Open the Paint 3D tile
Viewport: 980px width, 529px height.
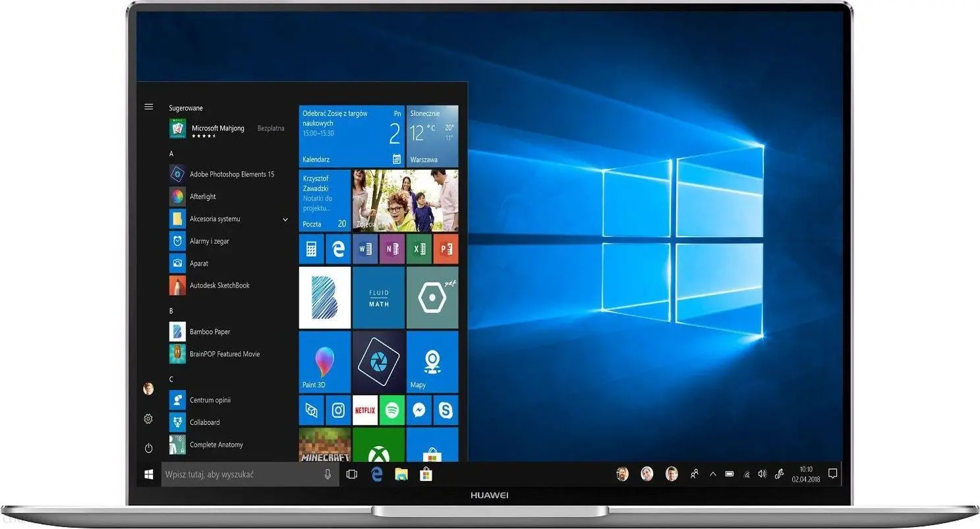324,362
